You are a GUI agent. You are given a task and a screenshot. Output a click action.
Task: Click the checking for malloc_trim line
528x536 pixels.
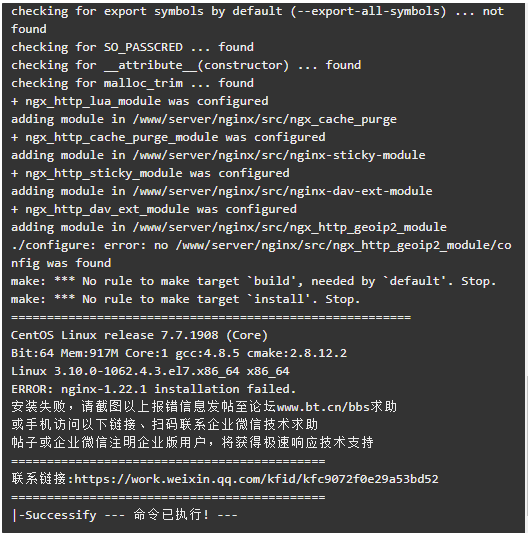point(133,83)
